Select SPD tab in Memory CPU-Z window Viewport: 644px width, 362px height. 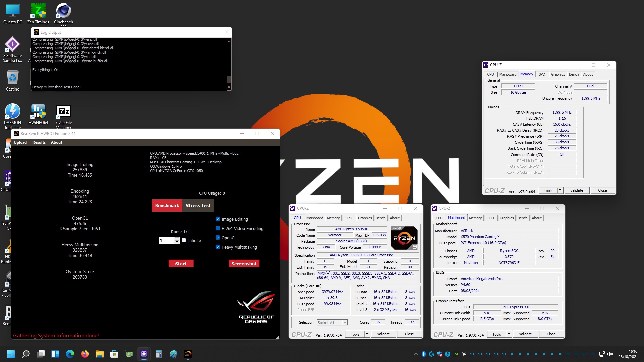pos(542,74)
